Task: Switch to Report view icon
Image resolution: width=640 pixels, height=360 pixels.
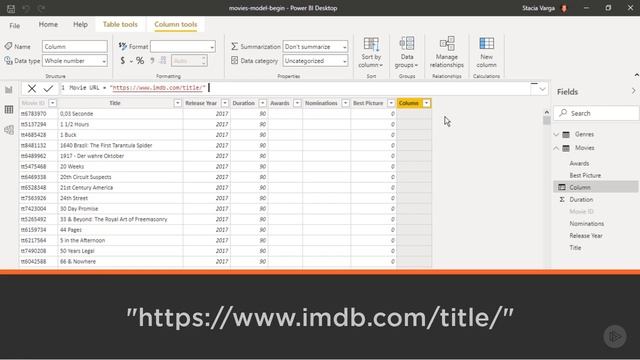Action: click(x=9, y=90)
